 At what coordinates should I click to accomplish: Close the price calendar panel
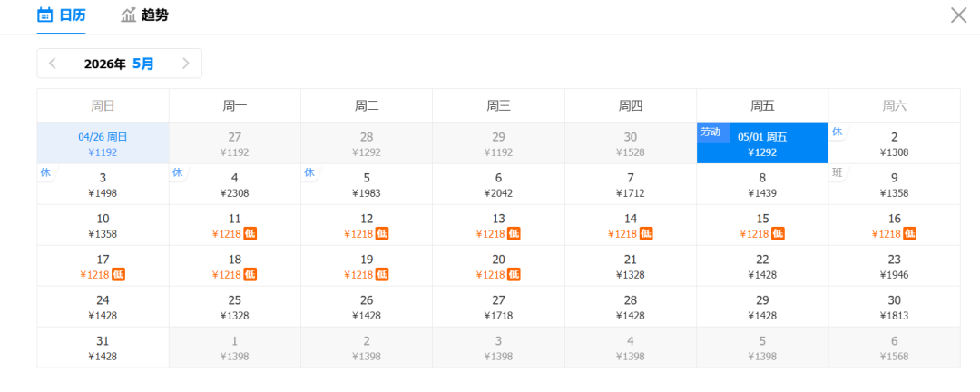click(958, 15)
